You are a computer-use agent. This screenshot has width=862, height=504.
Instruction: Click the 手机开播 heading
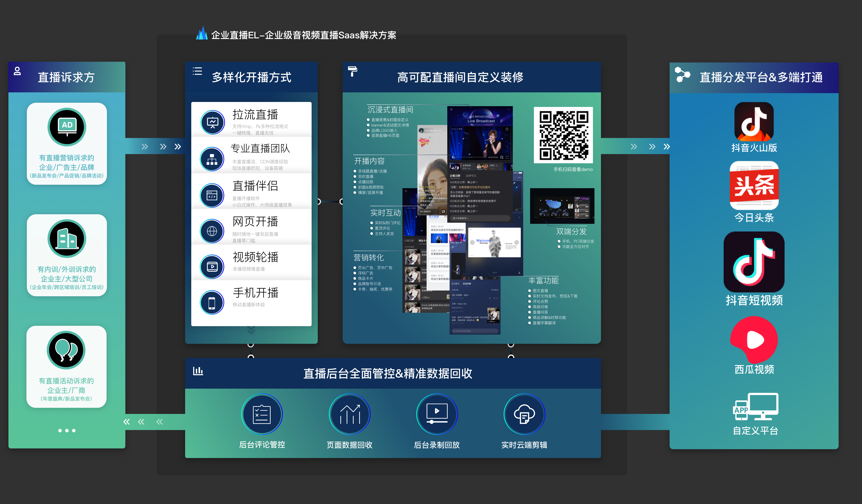[255, 293]
